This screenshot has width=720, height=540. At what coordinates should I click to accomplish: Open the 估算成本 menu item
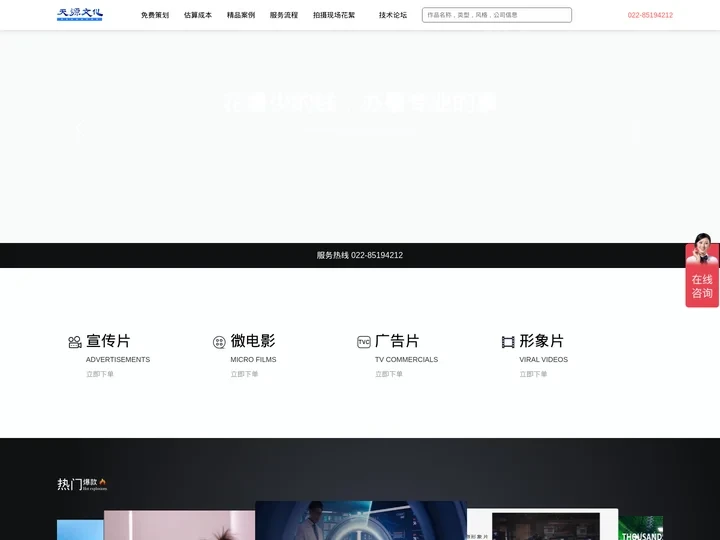click(x=198, y=15)
